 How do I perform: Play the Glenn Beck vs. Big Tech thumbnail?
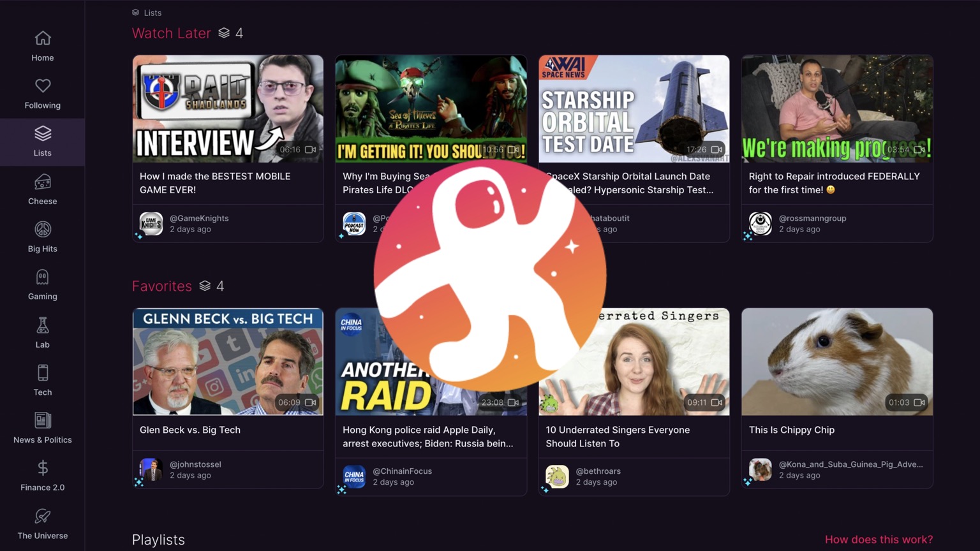[x=228, y=362]
